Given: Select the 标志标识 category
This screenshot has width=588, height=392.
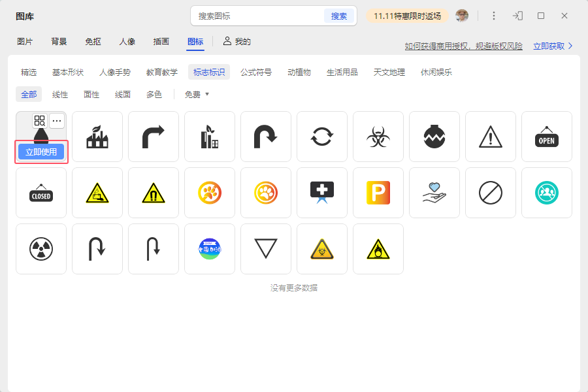Looking at the screenshot, I should click(x=209, y=73).
